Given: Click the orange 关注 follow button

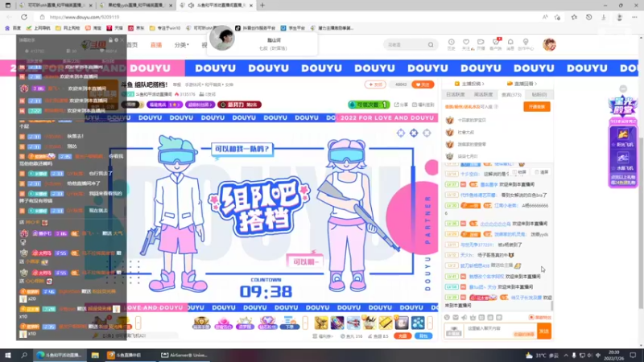Looking at the screenshot, I should click(x=423, y=84).
